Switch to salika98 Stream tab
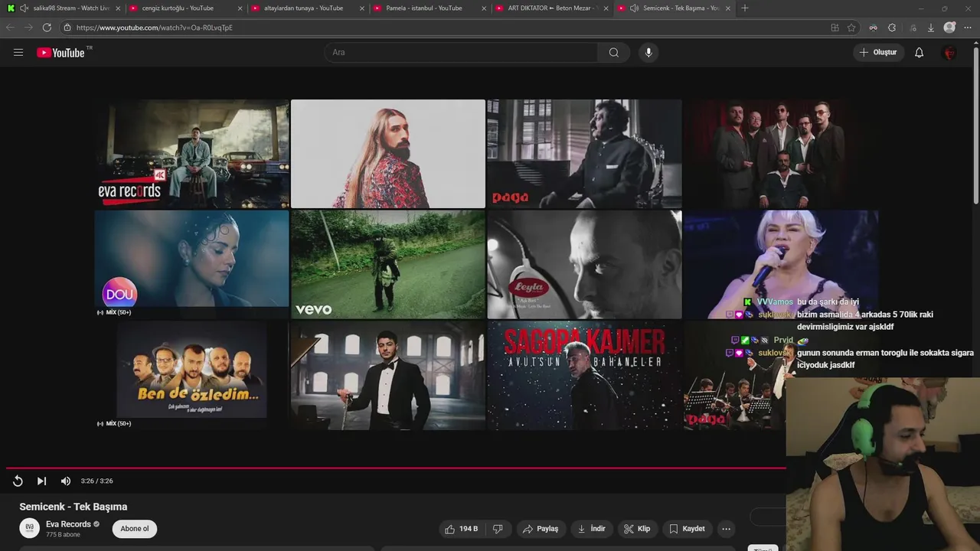Image resolution: width=980 pixels, height=551 pixels. (x=63, y=8)
